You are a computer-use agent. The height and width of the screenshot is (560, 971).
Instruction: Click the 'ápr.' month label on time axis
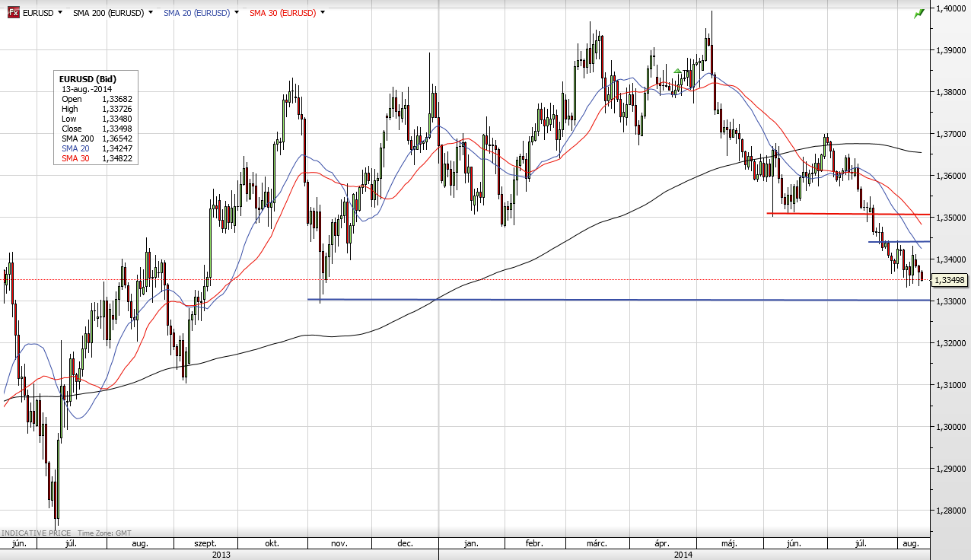662,544
